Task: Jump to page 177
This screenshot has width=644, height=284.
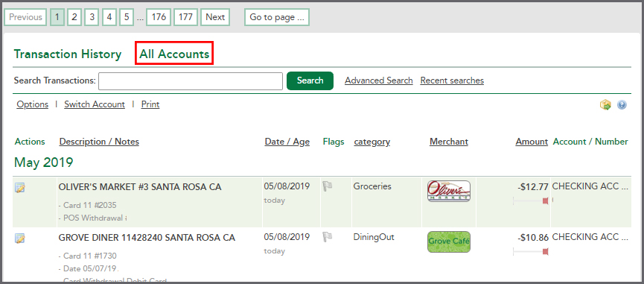Action: (185, 17)
